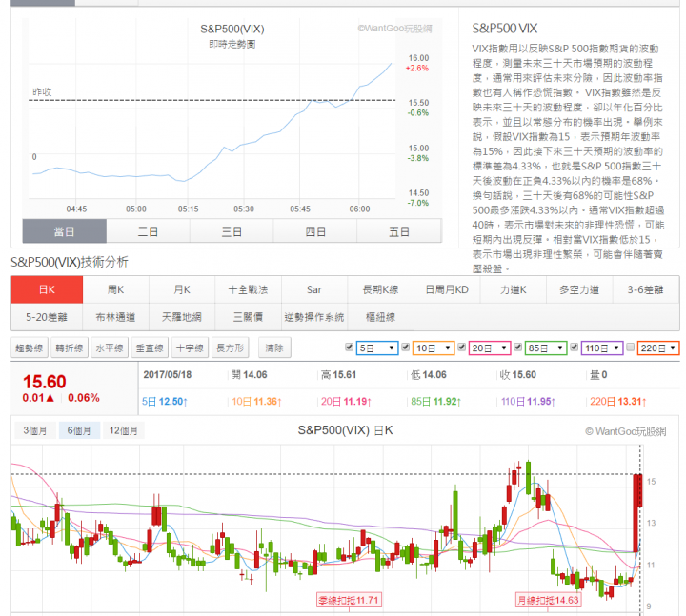
Task: Select the 12個月 chart range
Action: tap(122, 430)
